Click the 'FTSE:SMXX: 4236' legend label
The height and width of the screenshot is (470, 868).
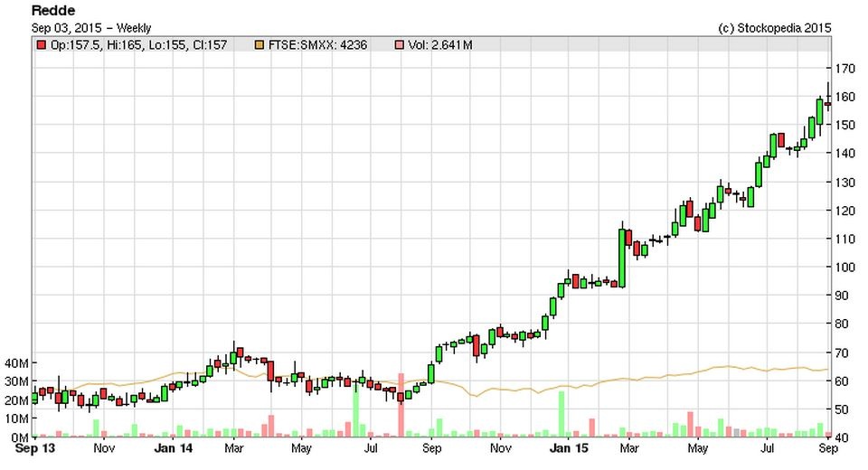click(317, 45)
